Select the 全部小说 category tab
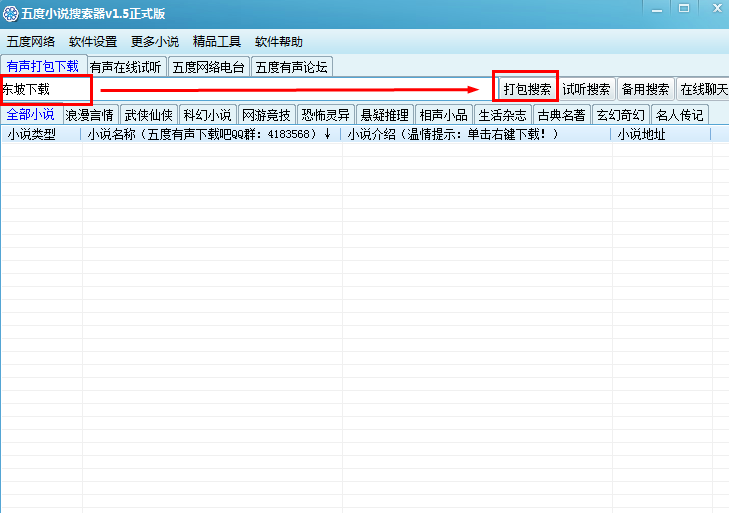The width and height of the screenshot is (729, 513). pos(31,114)
